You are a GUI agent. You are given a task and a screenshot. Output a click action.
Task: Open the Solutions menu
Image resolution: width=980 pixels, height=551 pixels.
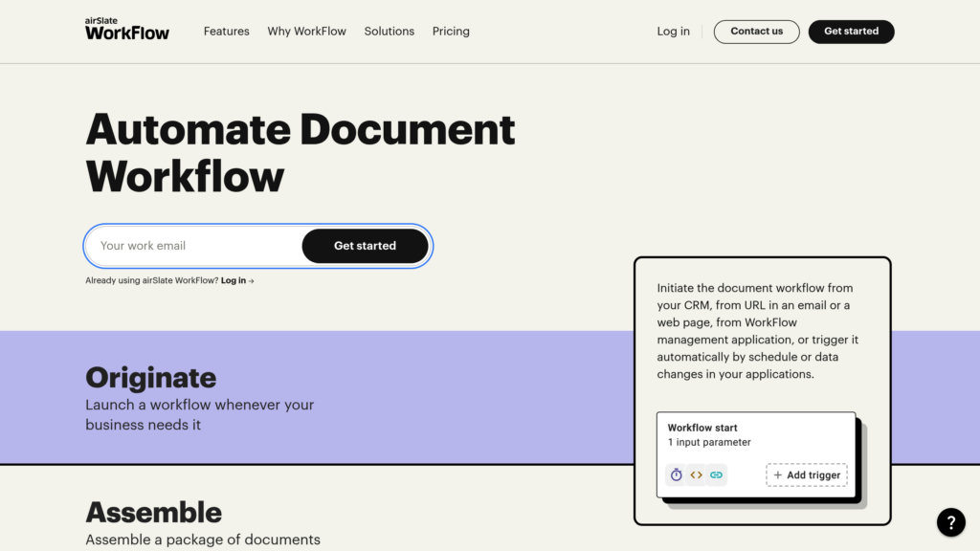pyautogui.click(x=390, y=32)
